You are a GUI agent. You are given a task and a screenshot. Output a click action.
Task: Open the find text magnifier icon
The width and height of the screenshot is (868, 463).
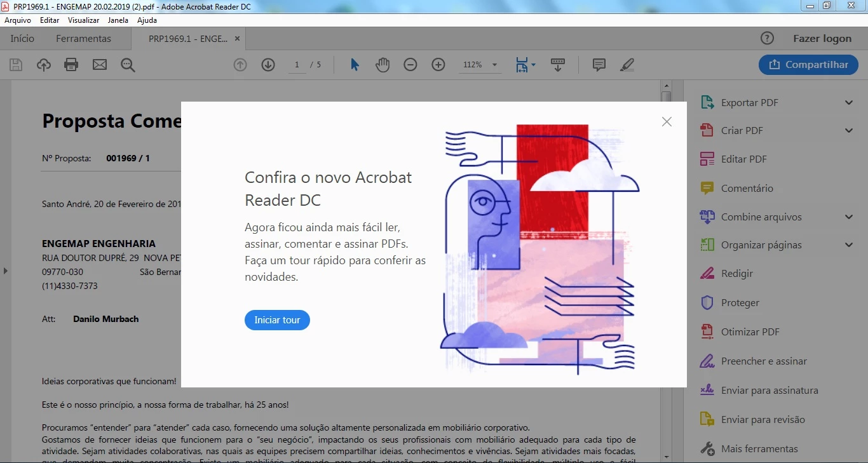(128, 65)
